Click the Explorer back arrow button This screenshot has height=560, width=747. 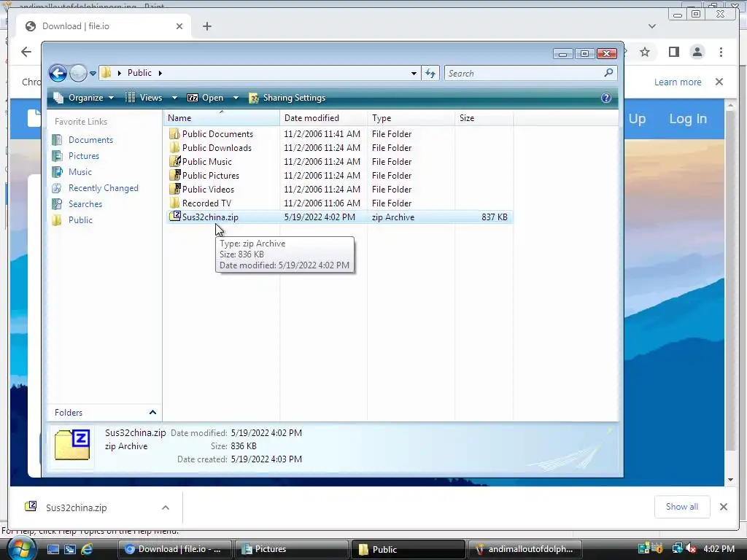point(58,74)
